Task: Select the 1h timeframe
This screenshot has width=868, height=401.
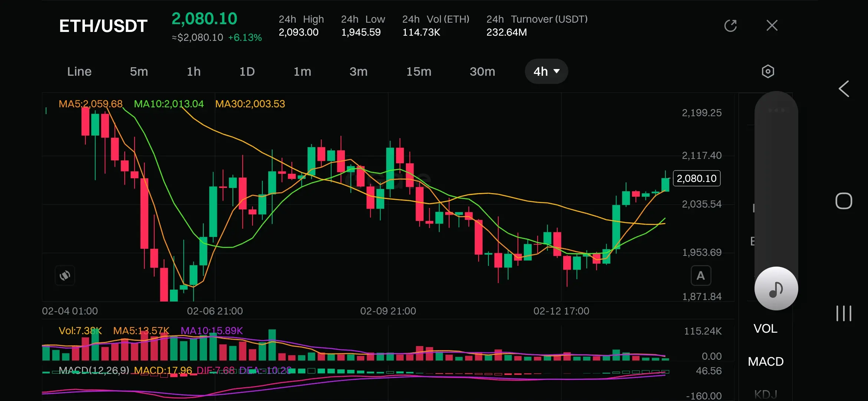Action: (194, 71)
